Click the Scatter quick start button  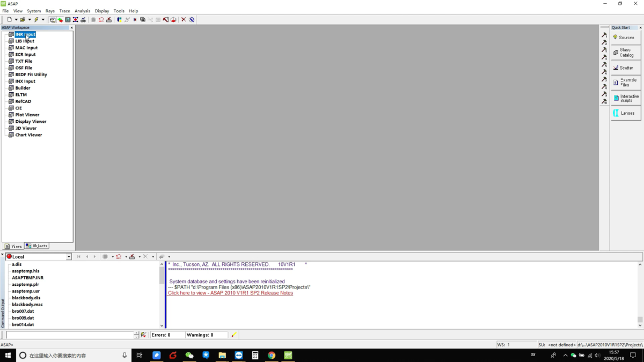(x=626, y=68)
